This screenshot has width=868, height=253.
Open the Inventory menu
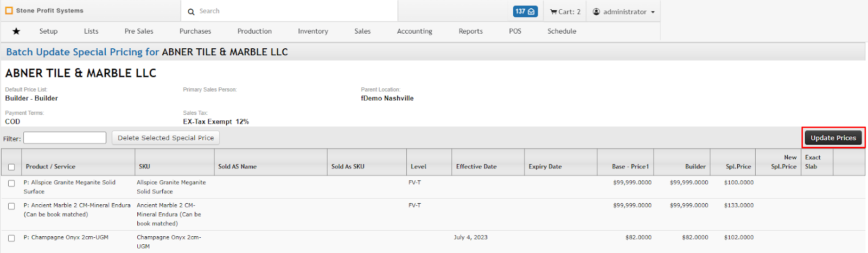click(313, 31)
